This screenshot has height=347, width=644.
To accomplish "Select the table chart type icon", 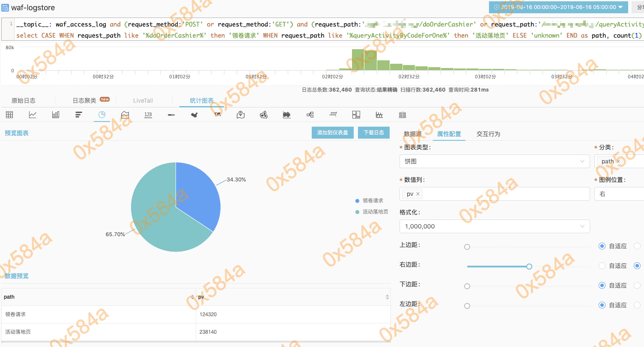I will tap(9, 115).
